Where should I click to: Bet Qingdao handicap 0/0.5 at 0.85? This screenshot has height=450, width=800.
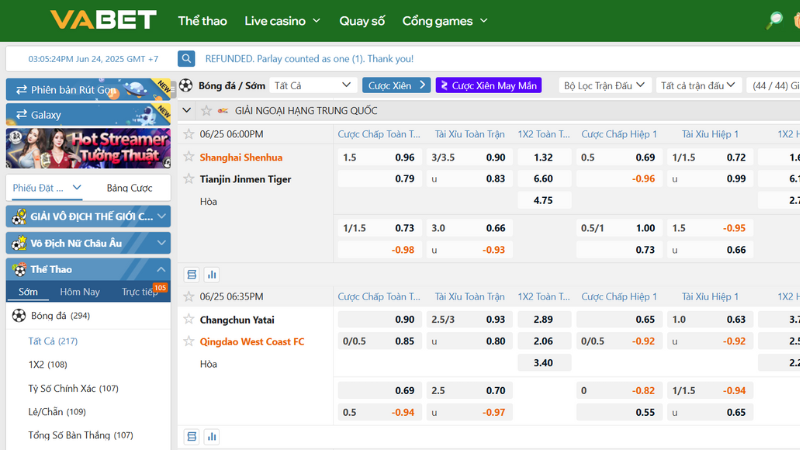380,341
